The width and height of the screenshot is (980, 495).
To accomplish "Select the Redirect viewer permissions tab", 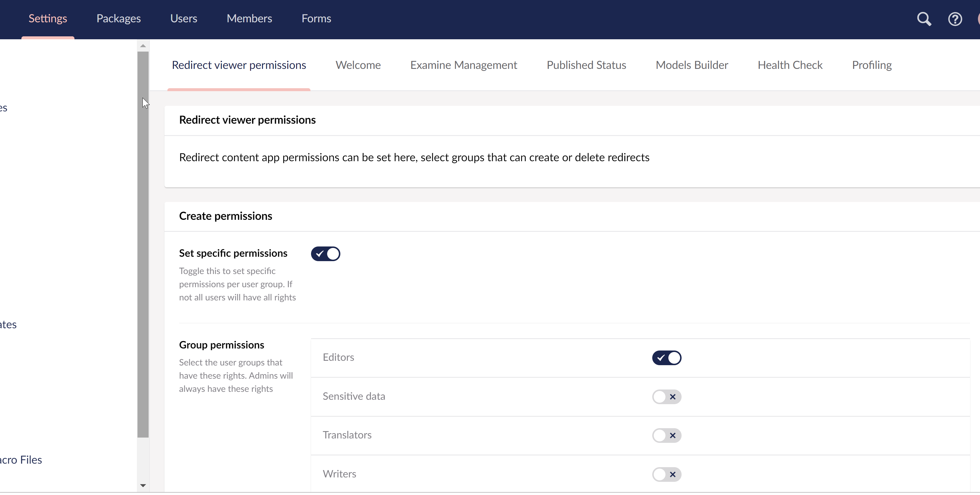I will [x=239, y=65].
